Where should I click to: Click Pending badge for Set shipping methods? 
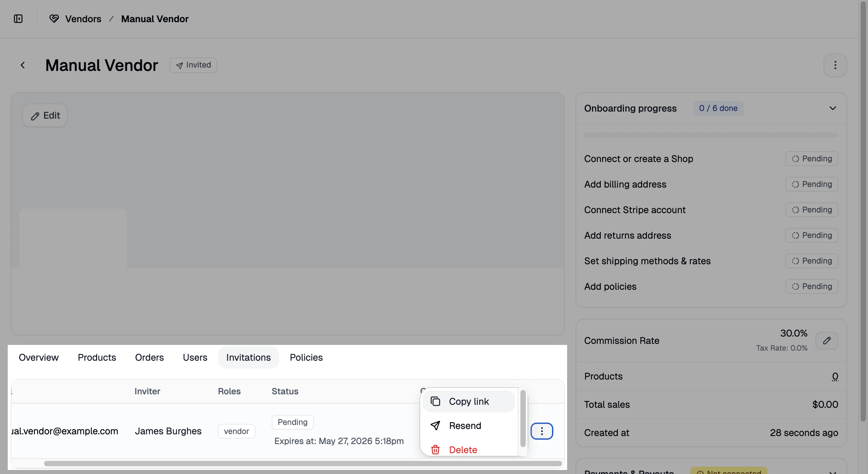812,261
